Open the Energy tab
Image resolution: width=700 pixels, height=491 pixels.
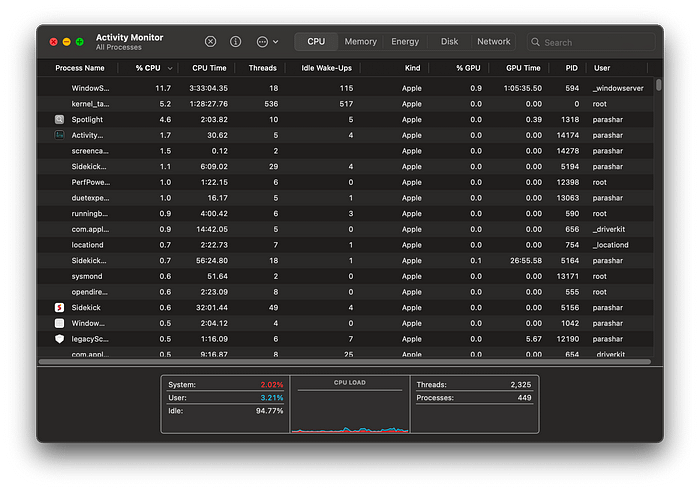point(405,42)
